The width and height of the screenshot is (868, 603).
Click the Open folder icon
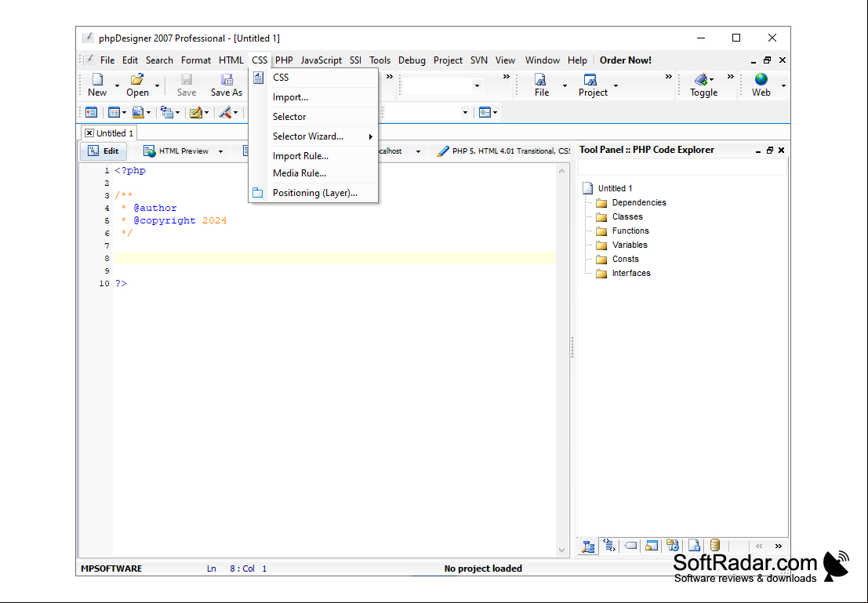point(136,79)
